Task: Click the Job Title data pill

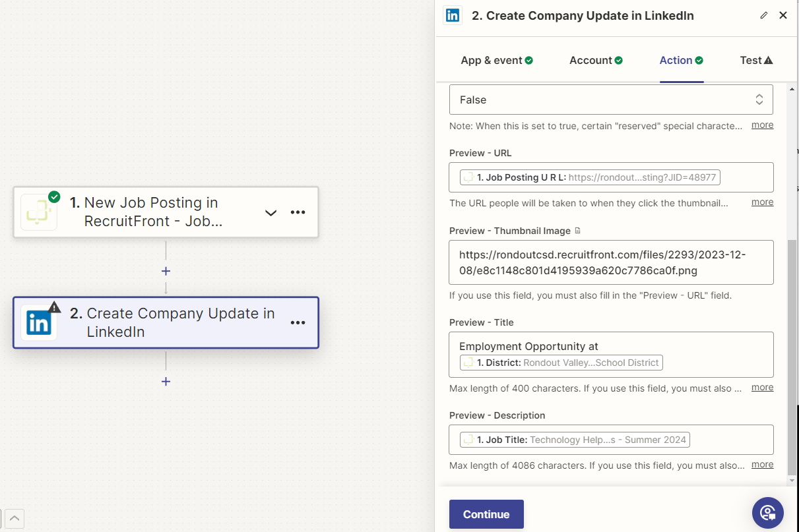Action: coord(575,440)
